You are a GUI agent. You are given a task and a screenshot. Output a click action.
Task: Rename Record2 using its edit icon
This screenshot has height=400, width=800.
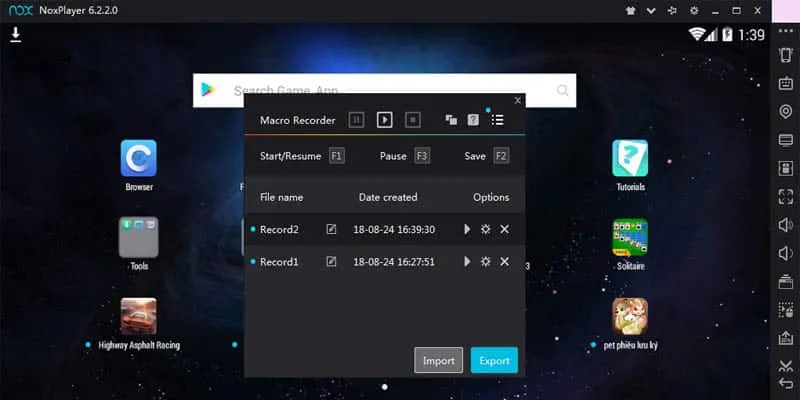pos(331,229)
